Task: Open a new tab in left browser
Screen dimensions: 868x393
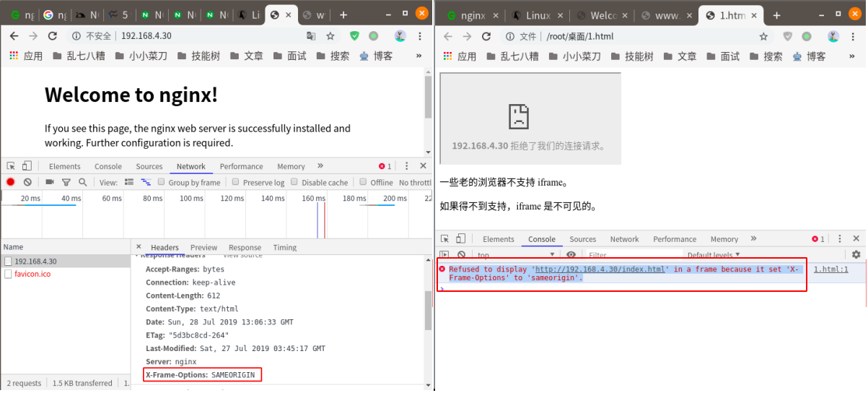Action: click(x=343, y=14)
